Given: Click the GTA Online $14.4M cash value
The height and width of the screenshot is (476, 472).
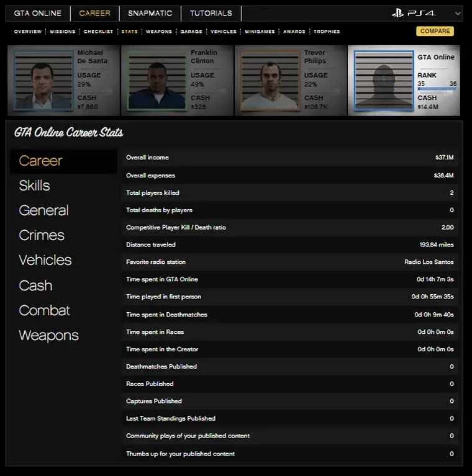Looking at the screenshot, I should [428, 107].
